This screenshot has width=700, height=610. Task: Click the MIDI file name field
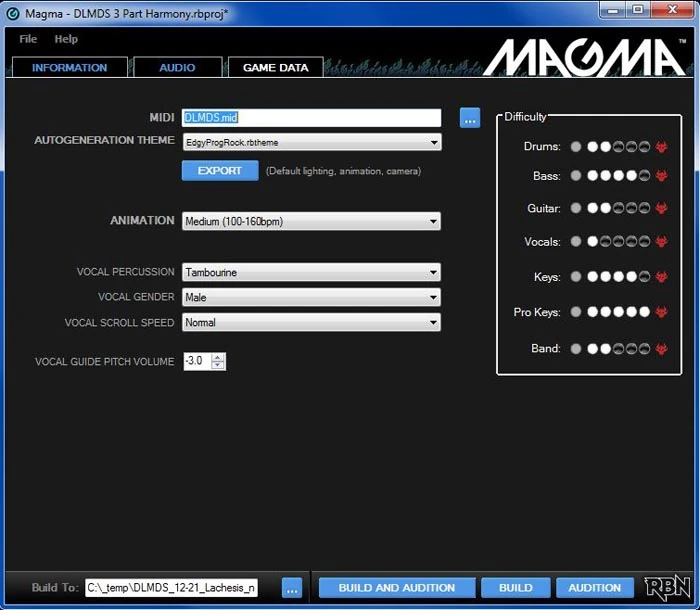click(x=312, y=117)
